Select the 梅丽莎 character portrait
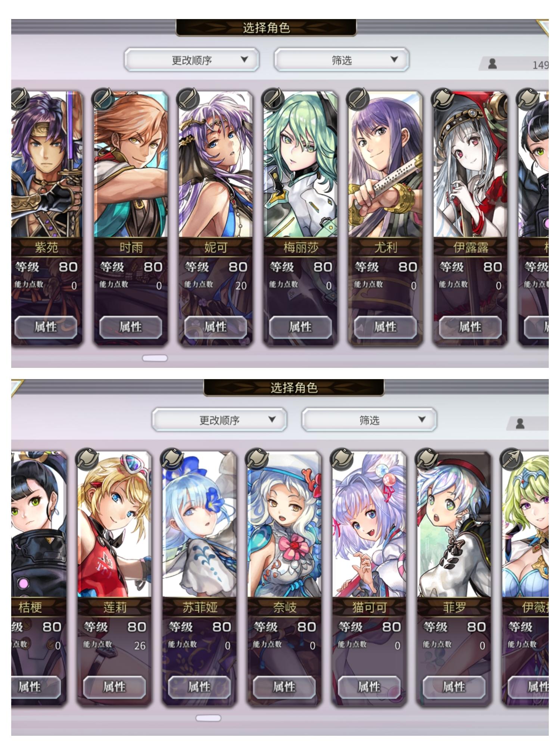This screenshot has width=560, height=747. pos(301,164)
